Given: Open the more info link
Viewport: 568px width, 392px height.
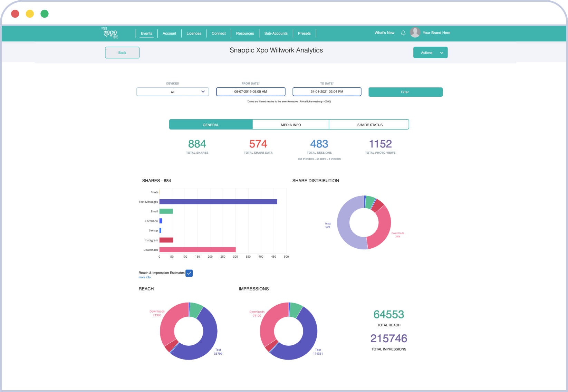Looking at the screenshot, I should [145, 277].
